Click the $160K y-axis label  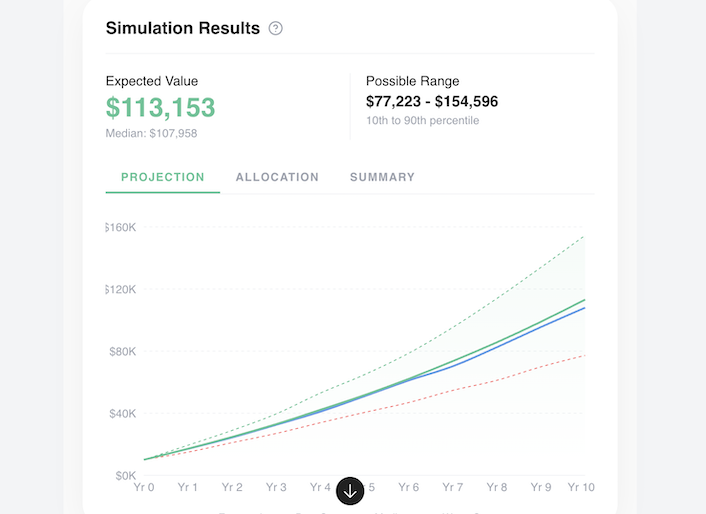(120, 227)
